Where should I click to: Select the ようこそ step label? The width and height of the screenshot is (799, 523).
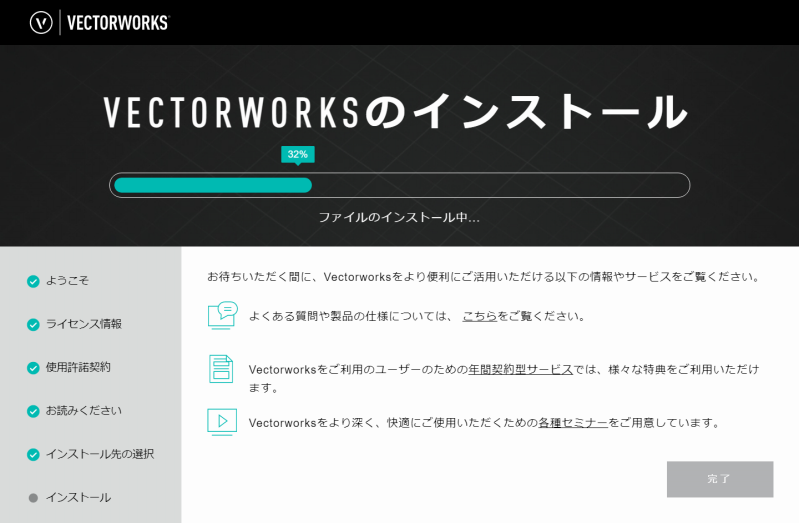[x=67, y=280]
